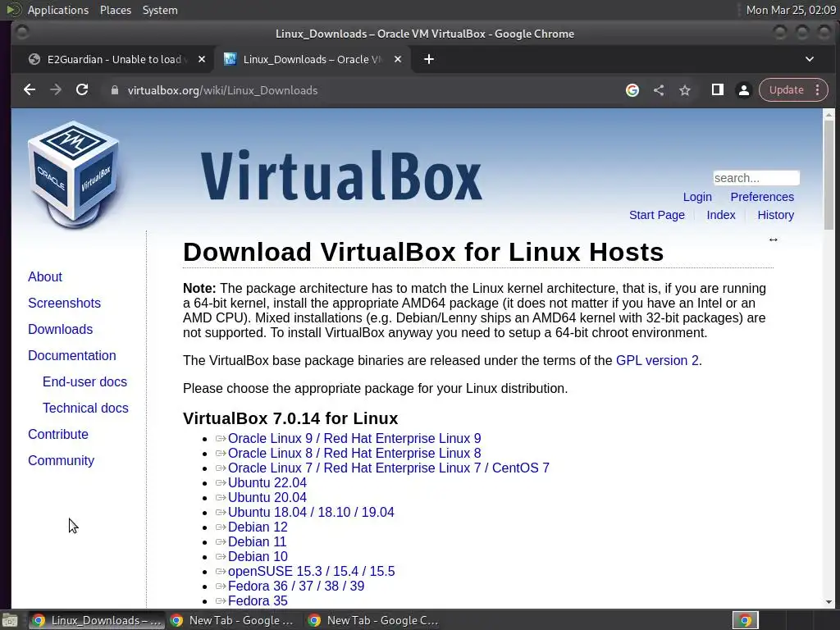Toggle the Chrome side panel icon

(717, 90)
